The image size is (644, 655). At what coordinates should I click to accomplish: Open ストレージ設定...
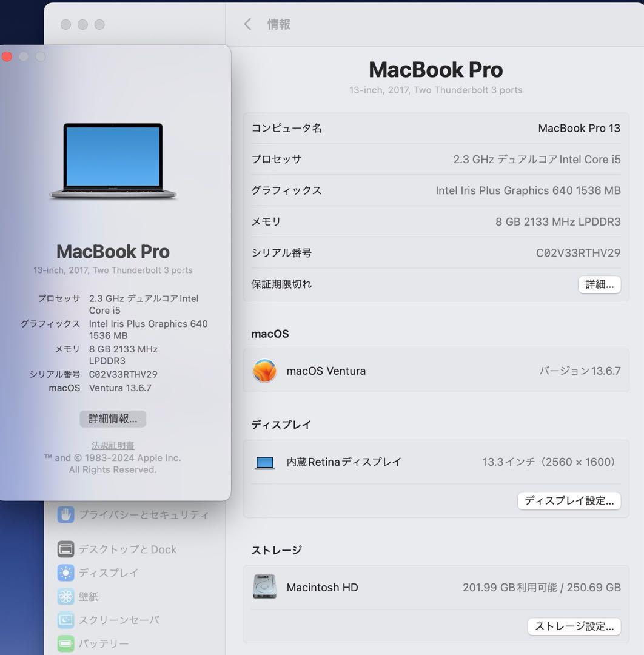(574, 626)
